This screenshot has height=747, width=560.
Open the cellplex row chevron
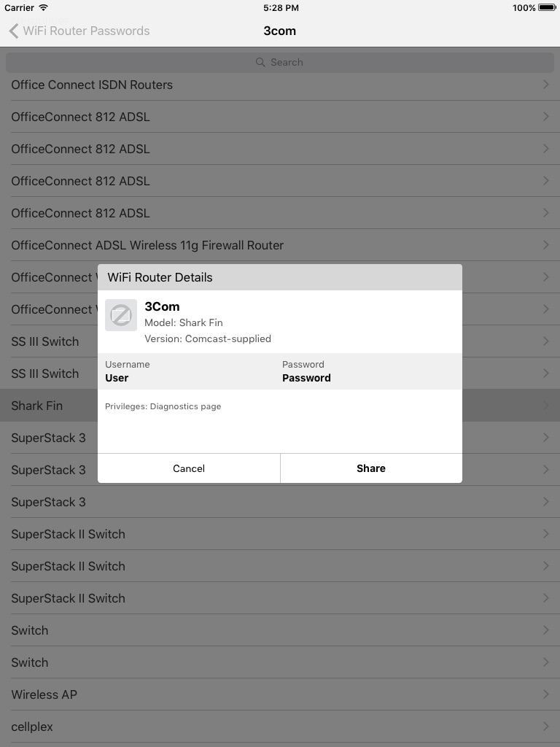tap(546, 727)
